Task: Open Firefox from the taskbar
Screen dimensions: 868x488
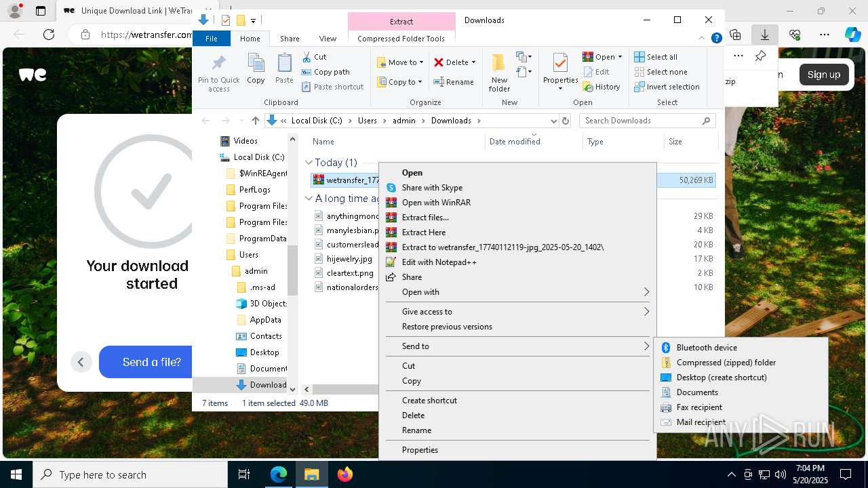Action: 345,474
